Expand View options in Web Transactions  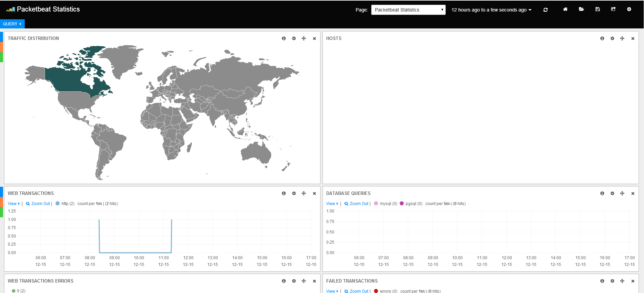point(14,204)
